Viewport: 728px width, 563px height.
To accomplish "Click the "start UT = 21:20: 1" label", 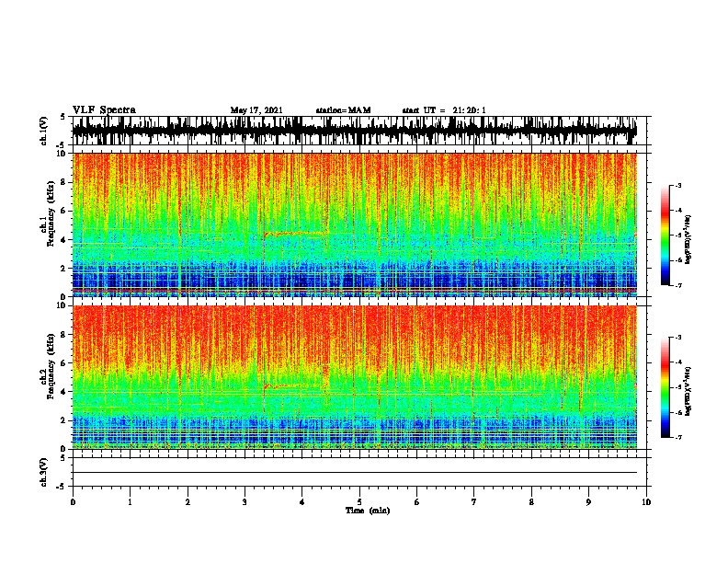I will 444,110.
